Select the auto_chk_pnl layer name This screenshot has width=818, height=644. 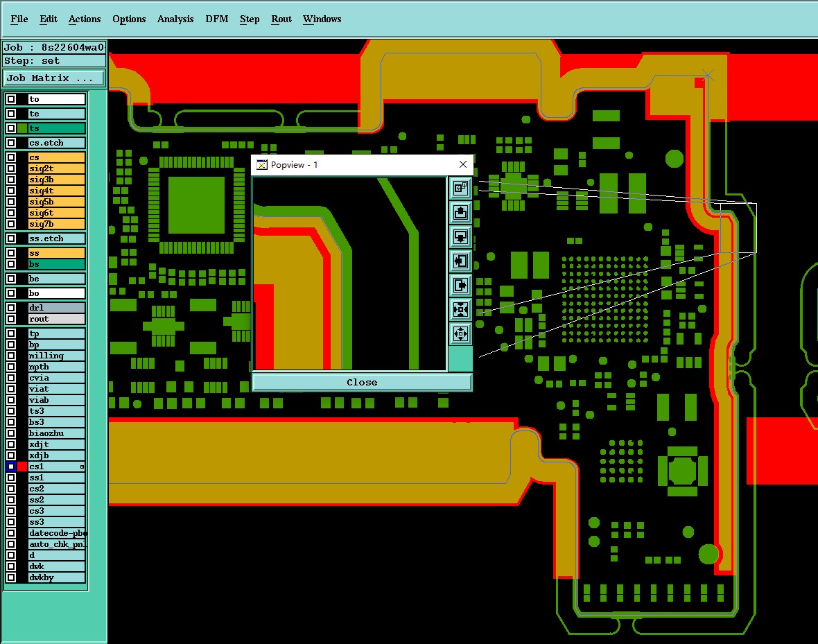pyautogui.click(x=56, y=543)
